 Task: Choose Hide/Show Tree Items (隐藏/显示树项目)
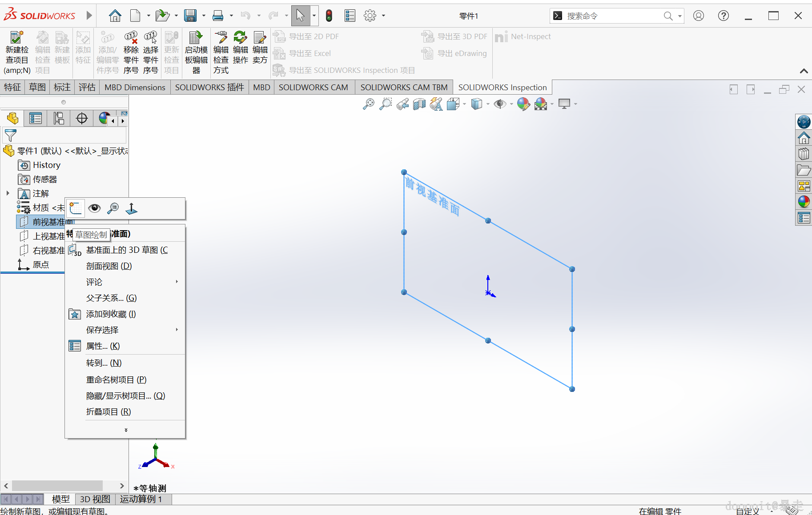(126, 395)
